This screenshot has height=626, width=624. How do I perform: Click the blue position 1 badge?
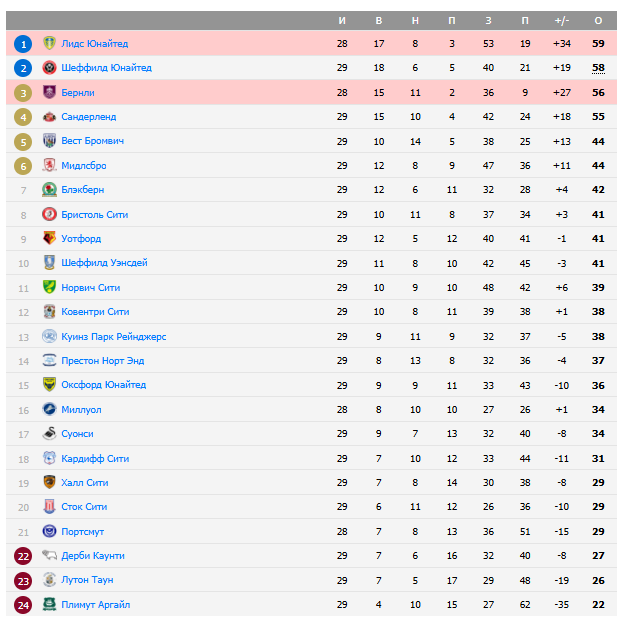[x=24, y=44]
